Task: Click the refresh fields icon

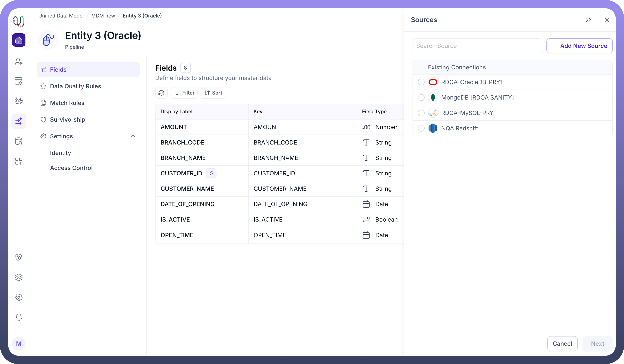Action: click(x=161, y=93)
